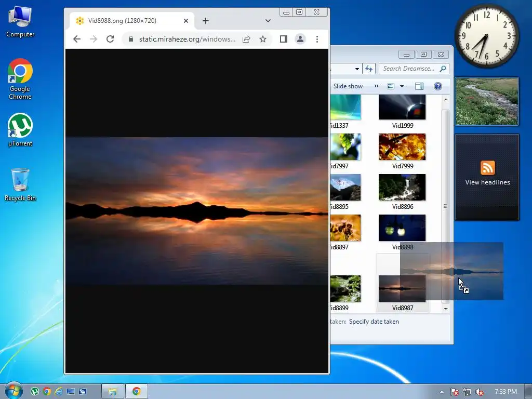Viewport: 532px width, 399px height.
Task: Share this page from the address bar
Action: (x=246, y=39)
